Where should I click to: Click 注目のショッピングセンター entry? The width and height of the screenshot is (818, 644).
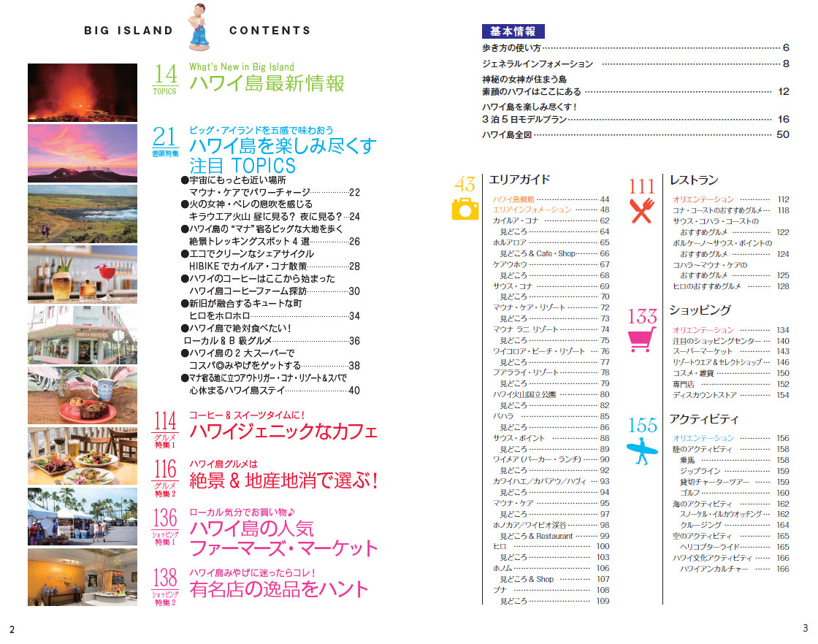tap(731, 341)
